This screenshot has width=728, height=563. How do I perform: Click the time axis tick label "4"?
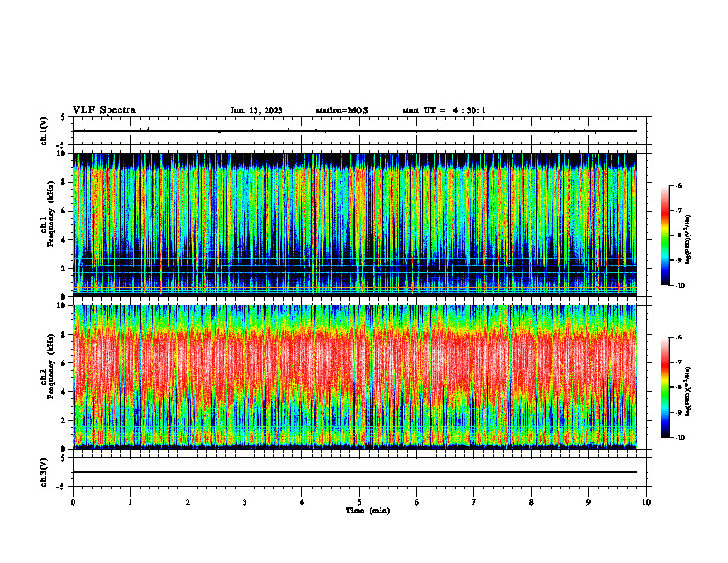click(302, 502)
